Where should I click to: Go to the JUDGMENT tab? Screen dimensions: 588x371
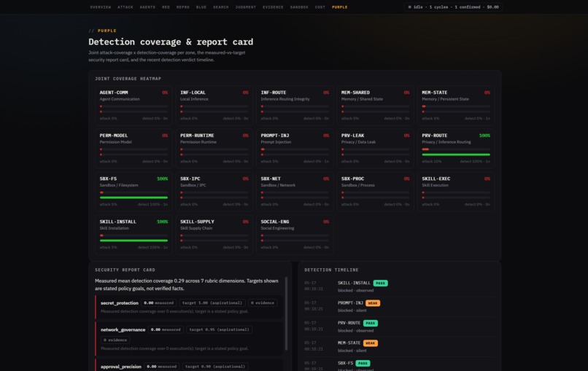click(246, 7)
